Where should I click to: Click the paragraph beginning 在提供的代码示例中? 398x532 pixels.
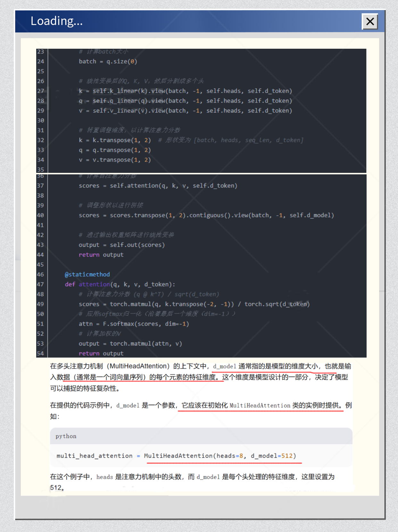coord(201,411)
